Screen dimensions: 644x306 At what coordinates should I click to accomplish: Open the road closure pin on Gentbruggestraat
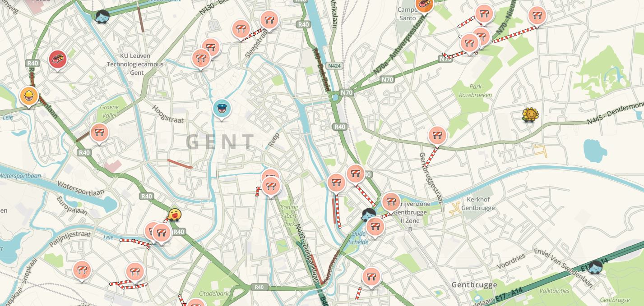(x=437, y=135)
